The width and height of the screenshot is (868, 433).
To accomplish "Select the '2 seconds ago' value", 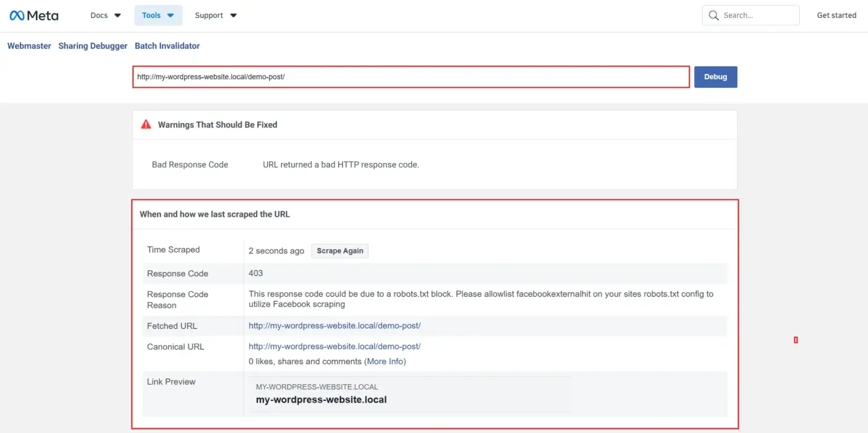I will 277,251.
